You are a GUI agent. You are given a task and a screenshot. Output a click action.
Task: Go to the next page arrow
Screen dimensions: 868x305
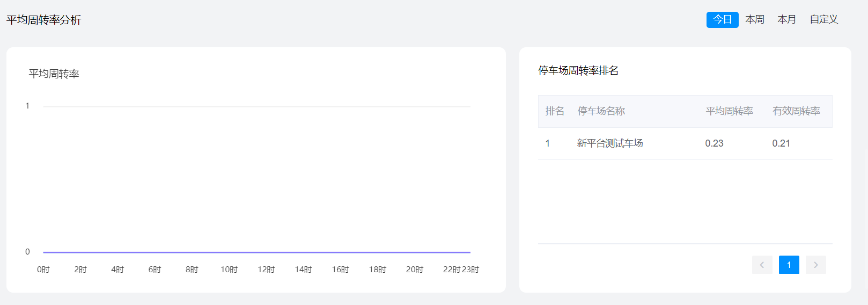pyautogui.click(x=815, y=265)
